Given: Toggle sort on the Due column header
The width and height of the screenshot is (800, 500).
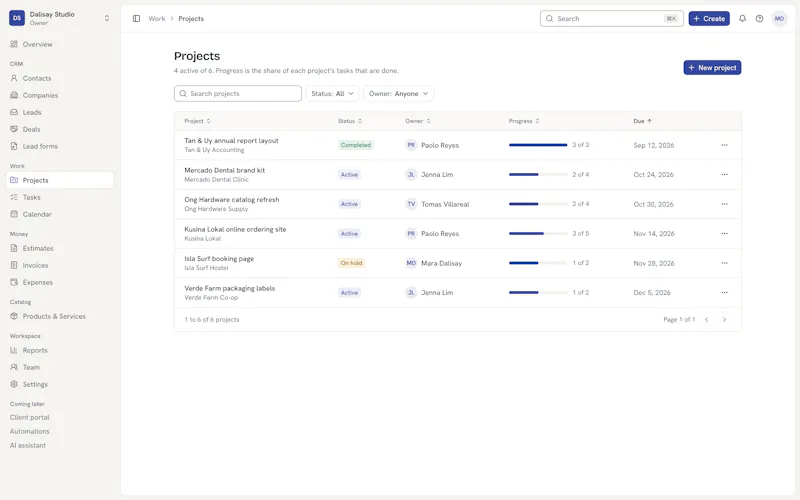Looking at the screenshot, I should point(642,121).
